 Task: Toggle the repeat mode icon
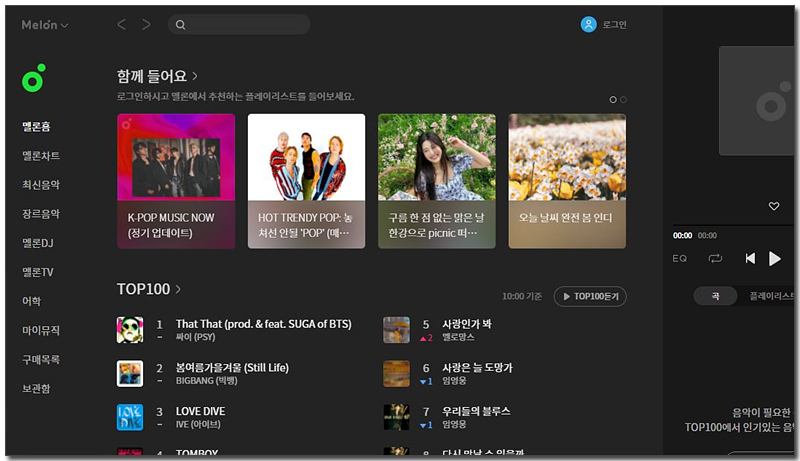[x=715, y=259]
